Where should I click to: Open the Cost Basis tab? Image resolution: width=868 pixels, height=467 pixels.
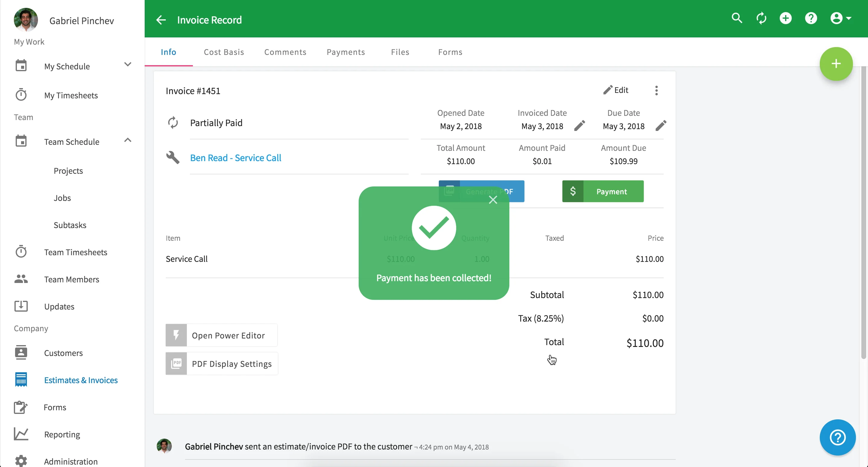[224, 52]
